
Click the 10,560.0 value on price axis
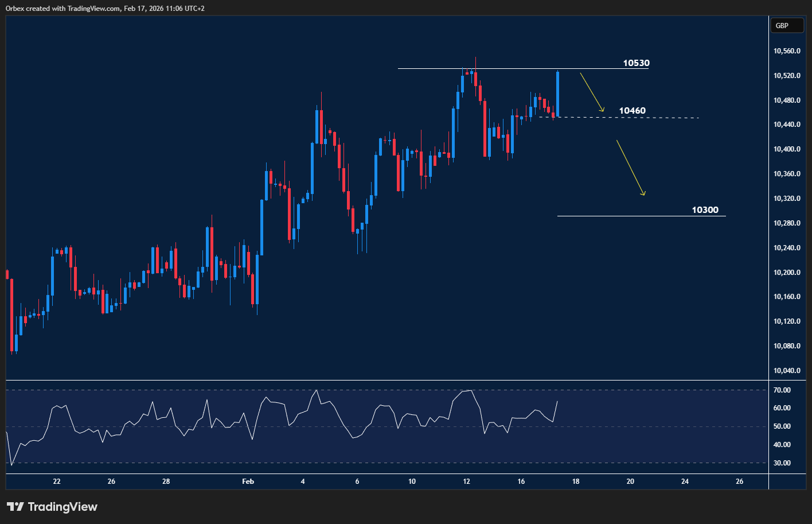(787, 51)
